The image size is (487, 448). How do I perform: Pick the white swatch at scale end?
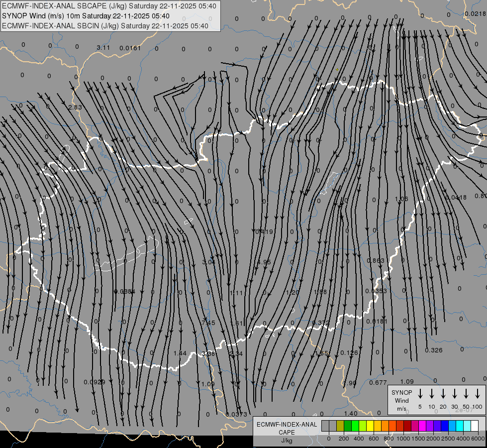click(475, 426)
